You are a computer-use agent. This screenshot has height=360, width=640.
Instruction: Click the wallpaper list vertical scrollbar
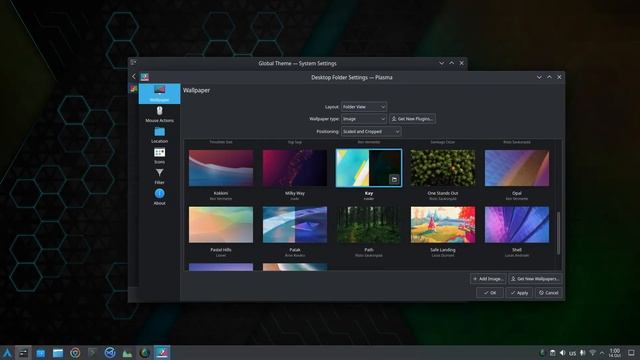558,233
